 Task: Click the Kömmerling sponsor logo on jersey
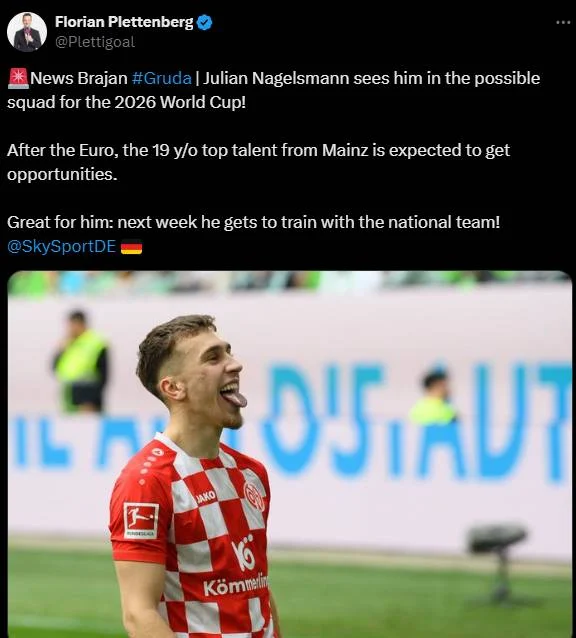(236, 585)
